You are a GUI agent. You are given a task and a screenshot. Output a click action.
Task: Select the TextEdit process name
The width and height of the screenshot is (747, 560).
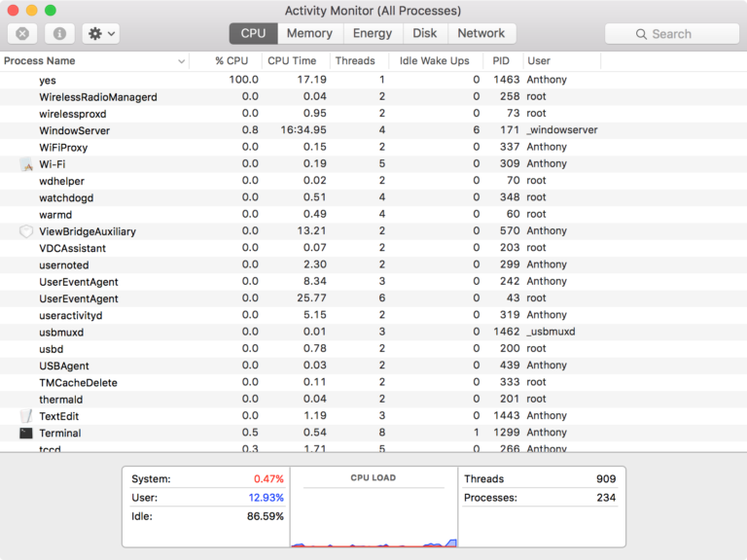(x=59, y=416)
